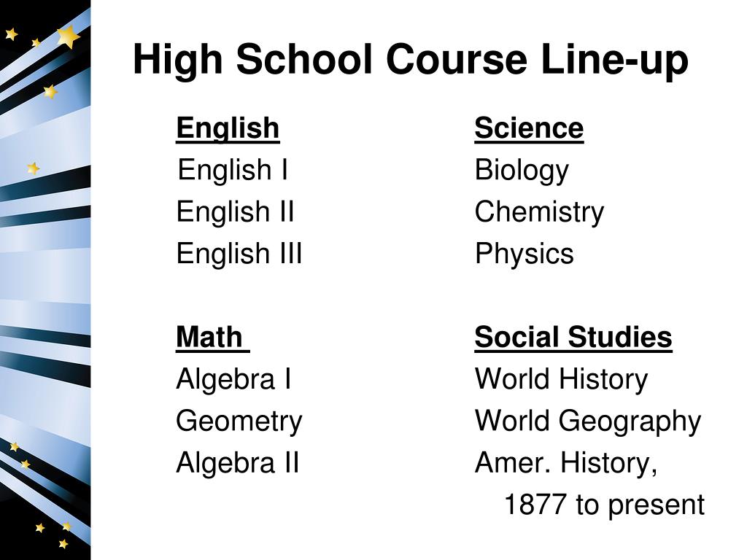Select the World Geography entry

[588, 421]
